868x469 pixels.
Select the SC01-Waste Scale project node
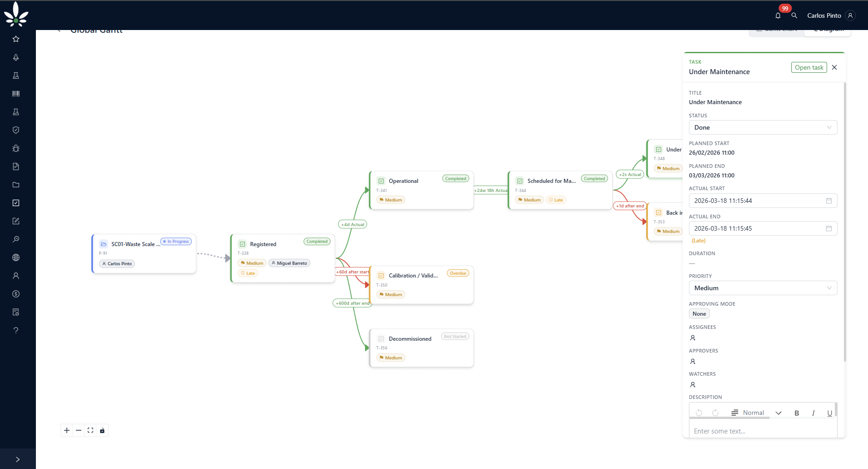pos(144,254)
